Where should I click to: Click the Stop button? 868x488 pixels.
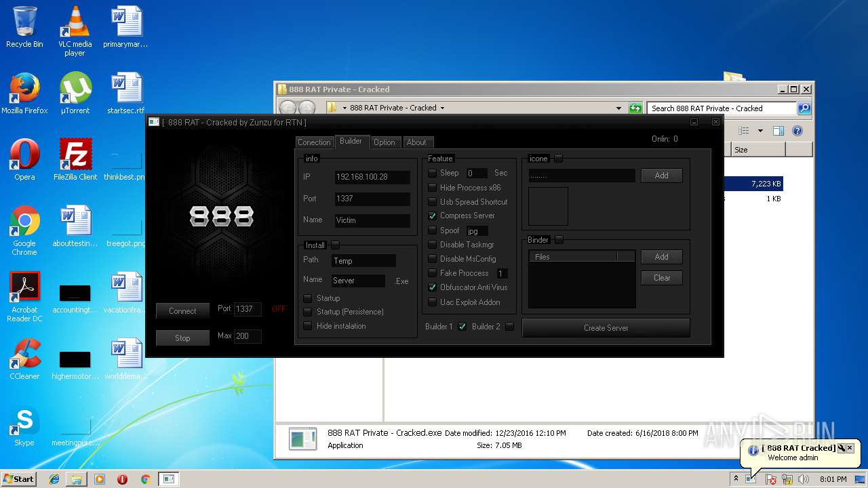point(182,338)
